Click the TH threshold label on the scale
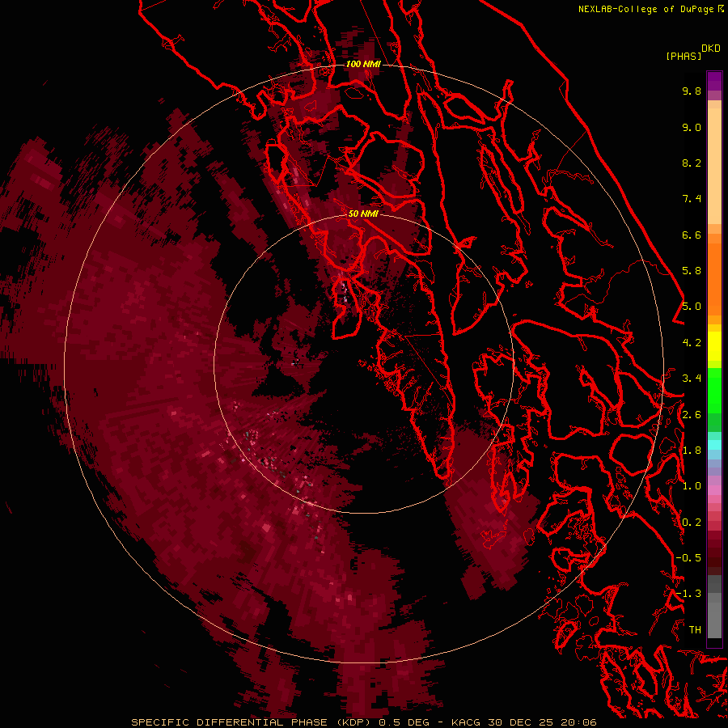The height and width of the screenshot is (728, 728). [x=695, y=630]
